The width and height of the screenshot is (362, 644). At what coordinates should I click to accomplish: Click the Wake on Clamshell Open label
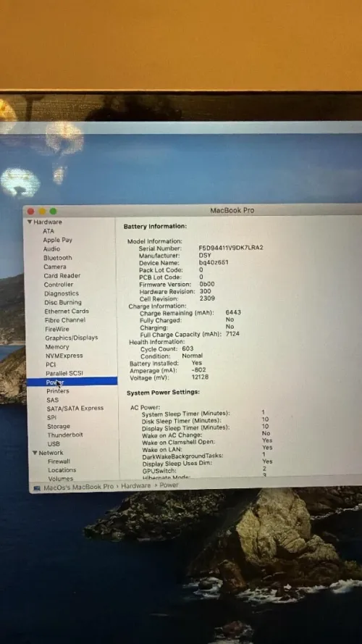click(x=179, y=443)
